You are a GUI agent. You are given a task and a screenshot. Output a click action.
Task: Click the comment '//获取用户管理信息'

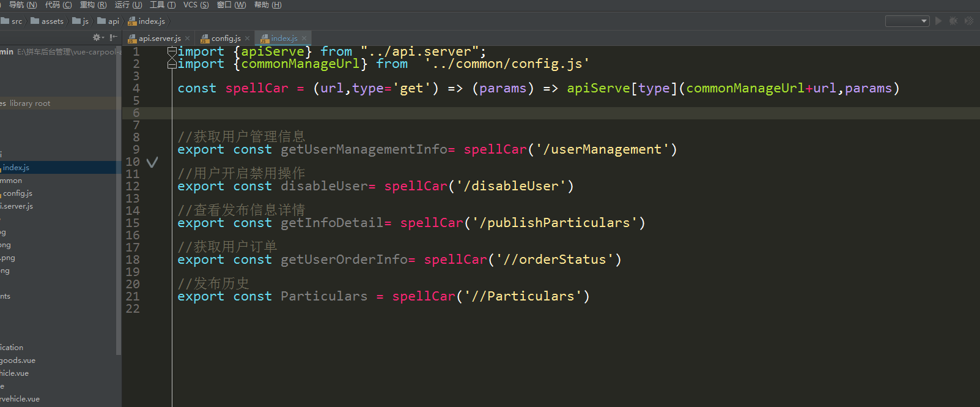point(241,136)
